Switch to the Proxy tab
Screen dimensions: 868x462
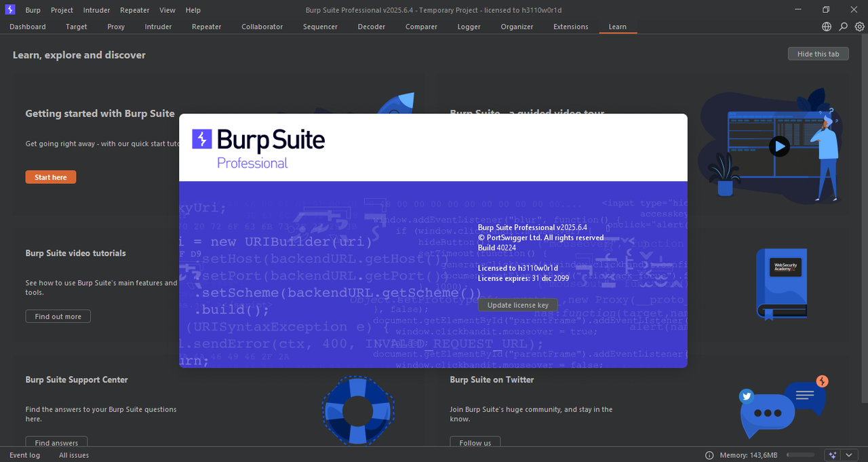pos(116,26)
